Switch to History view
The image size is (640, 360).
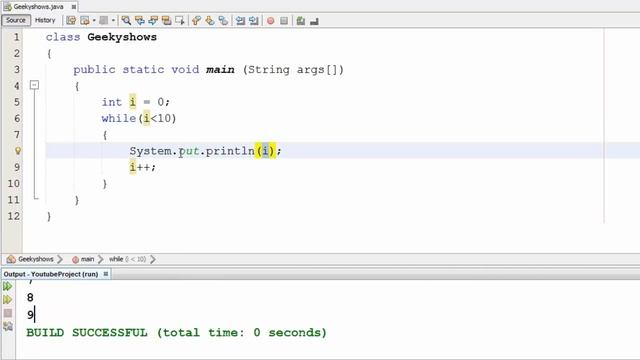click(45, 20)
